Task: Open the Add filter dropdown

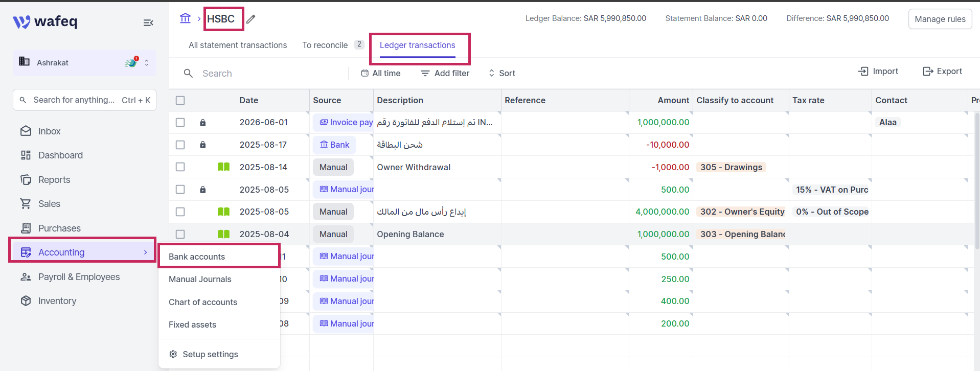Action: pos(445,74)
